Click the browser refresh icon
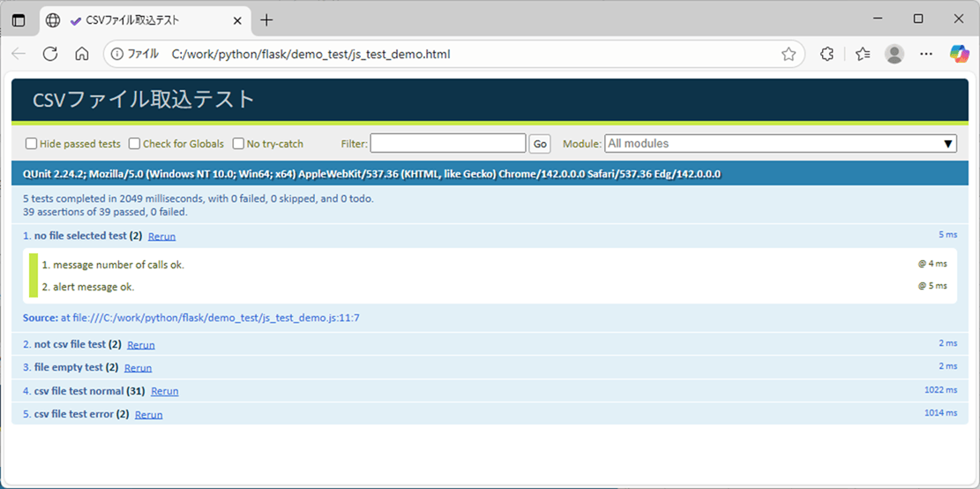This screenshot has width=980, height=489. click(50, 54)
